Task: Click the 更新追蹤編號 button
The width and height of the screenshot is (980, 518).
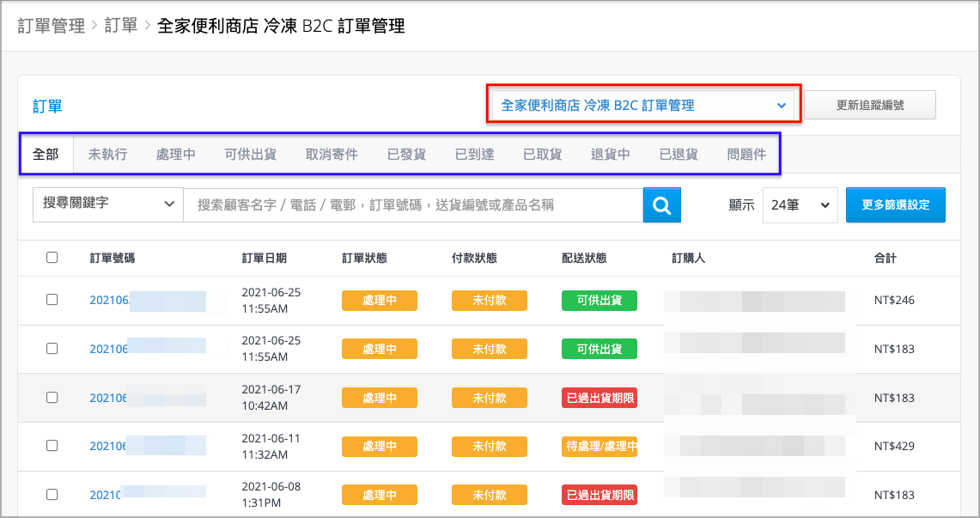Action: pos(870,105)
